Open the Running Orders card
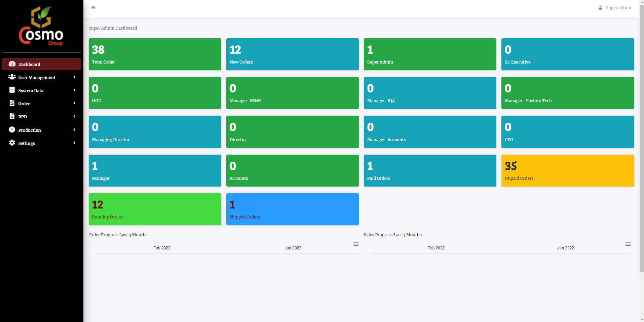Screen dimensions: 644x322 (x=155, y=209)
